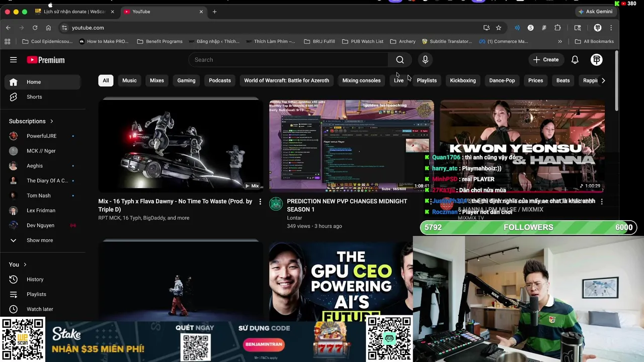Viewport: 644px width, 362px height.
Task: Go back with browser back arrow
Action: click(8, 28)
